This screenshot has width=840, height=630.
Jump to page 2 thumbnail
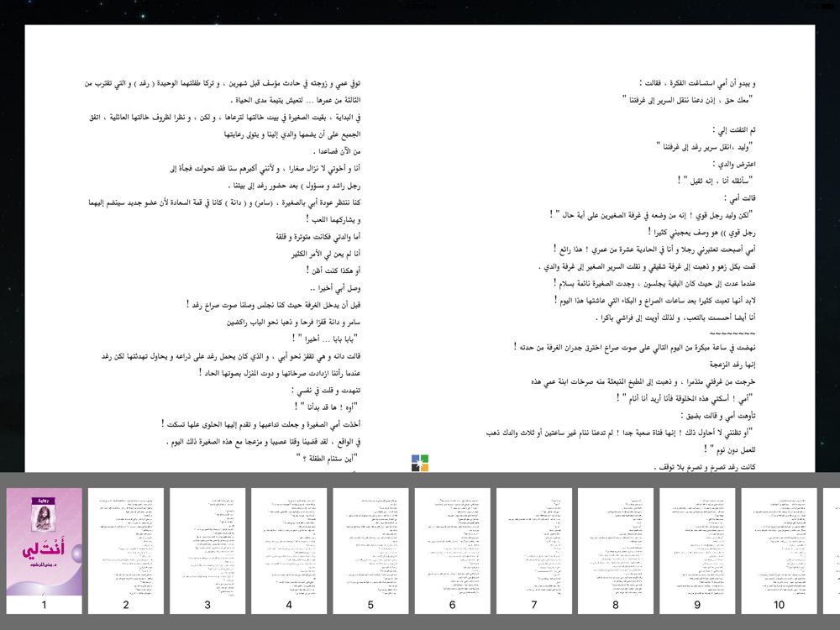coord(126,550)
